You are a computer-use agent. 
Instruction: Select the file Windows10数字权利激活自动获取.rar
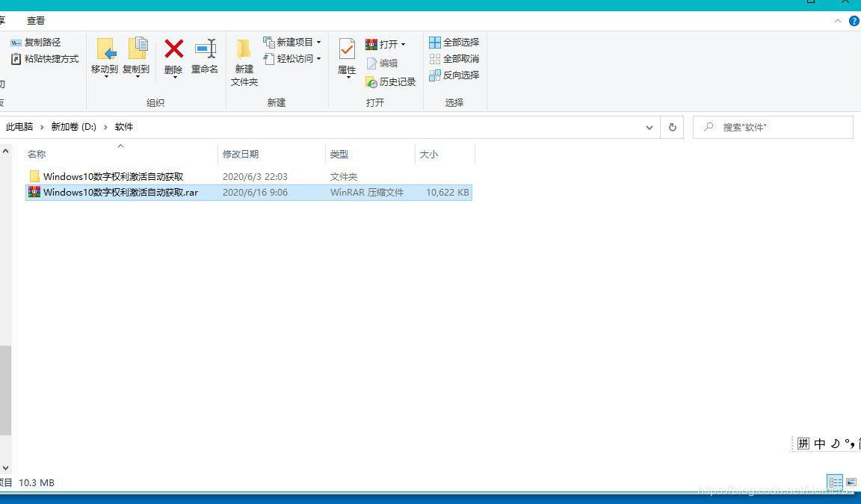[121, 193]
